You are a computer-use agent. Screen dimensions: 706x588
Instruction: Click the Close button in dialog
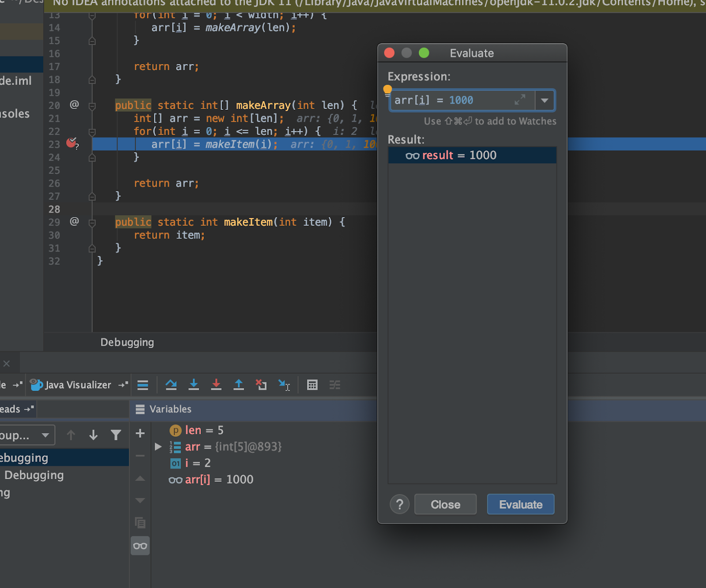445,505
